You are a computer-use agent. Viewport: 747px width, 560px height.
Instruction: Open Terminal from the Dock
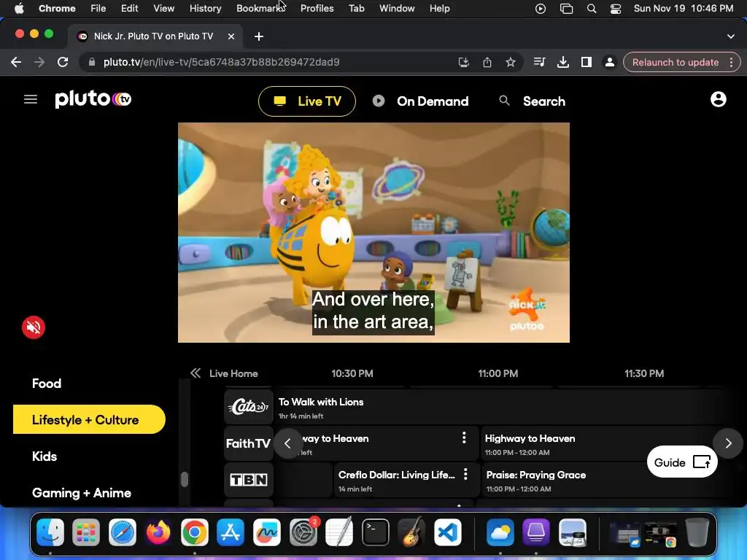[x=376, y=532]
